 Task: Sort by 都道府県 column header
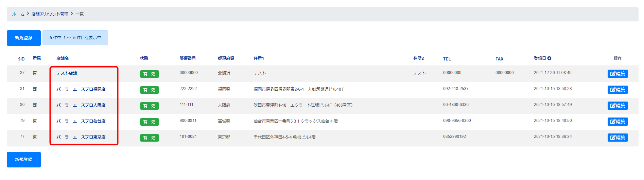226,58
